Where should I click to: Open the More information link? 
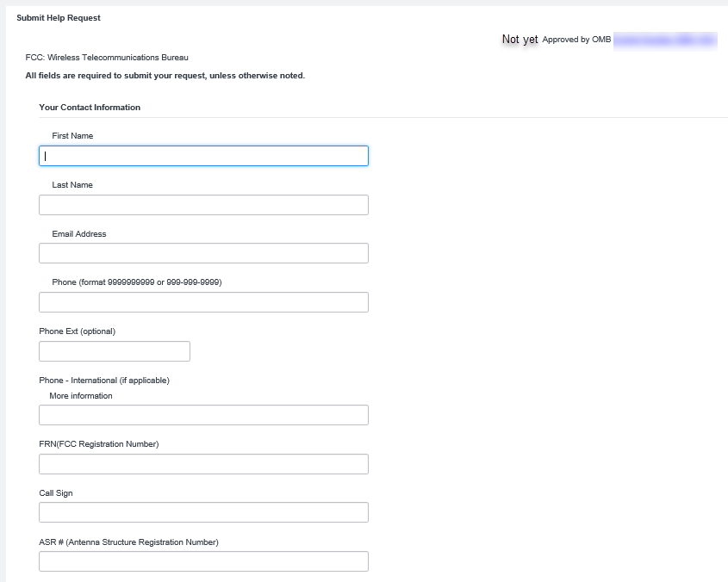[x=81, y=396]
